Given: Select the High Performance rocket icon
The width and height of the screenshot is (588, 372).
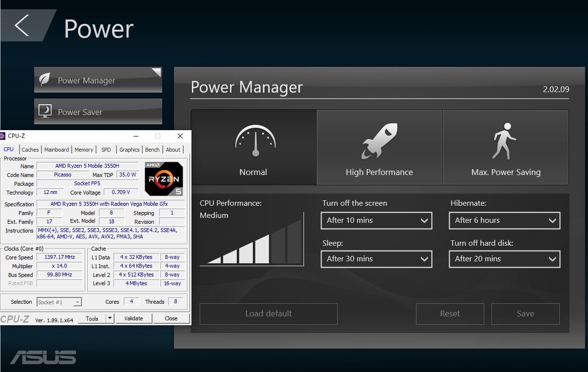Looking at the screenshot, I should pyautogui.click(x=379, y=141).
